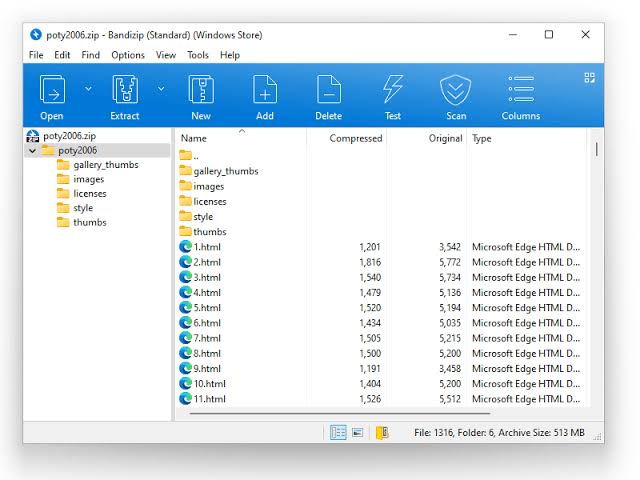The width and height of the screenshot is (640, 480).
Task: Open the Find menu
Action: (91, 55)
